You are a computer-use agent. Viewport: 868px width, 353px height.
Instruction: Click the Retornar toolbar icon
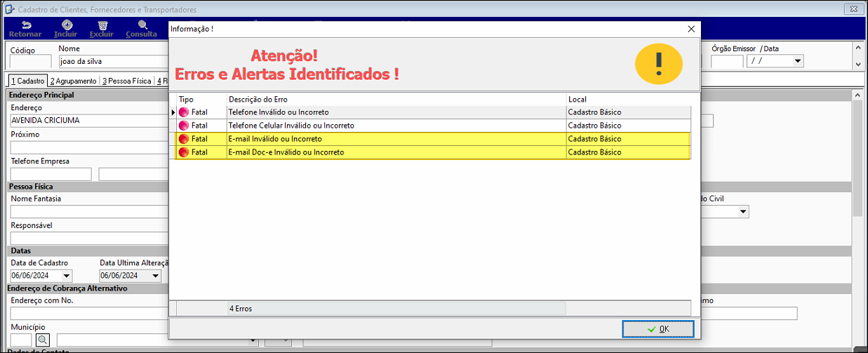tap(25, 25)
